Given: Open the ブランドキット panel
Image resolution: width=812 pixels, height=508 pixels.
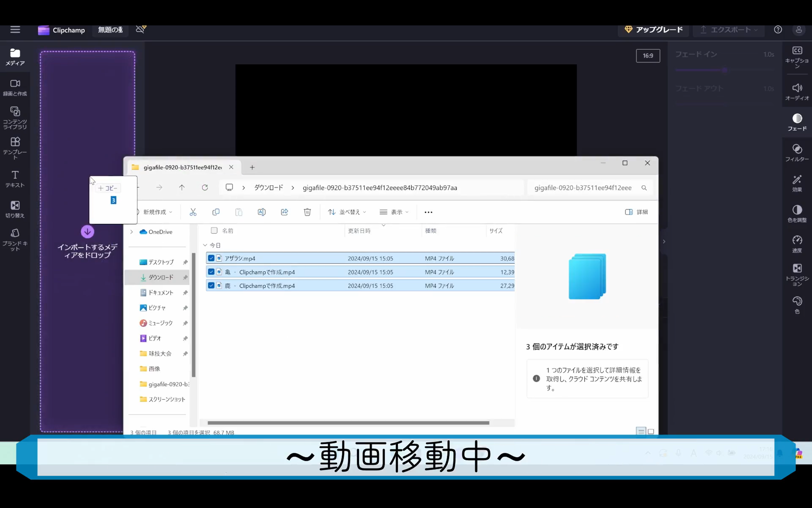Looking at the screenshot, I should [x=15, y=240].
